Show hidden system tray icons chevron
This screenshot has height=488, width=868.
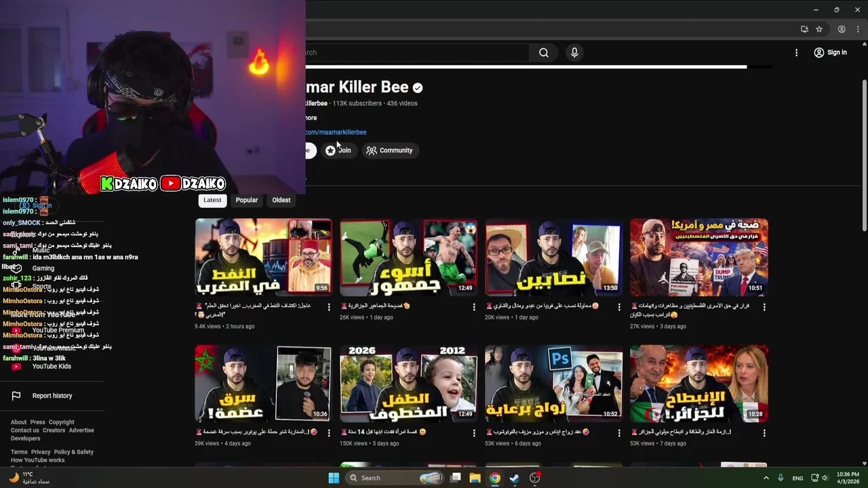point(766,478)
